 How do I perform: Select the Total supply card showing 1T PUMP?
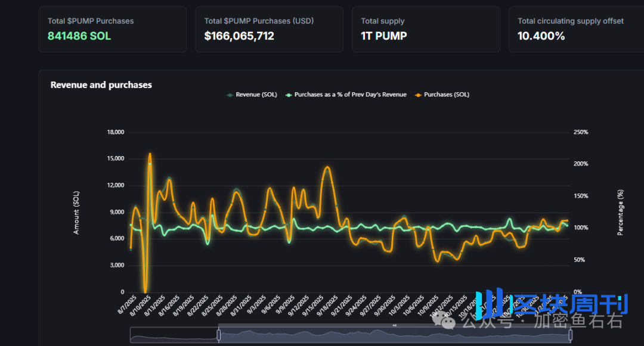(x=426, y=29)
